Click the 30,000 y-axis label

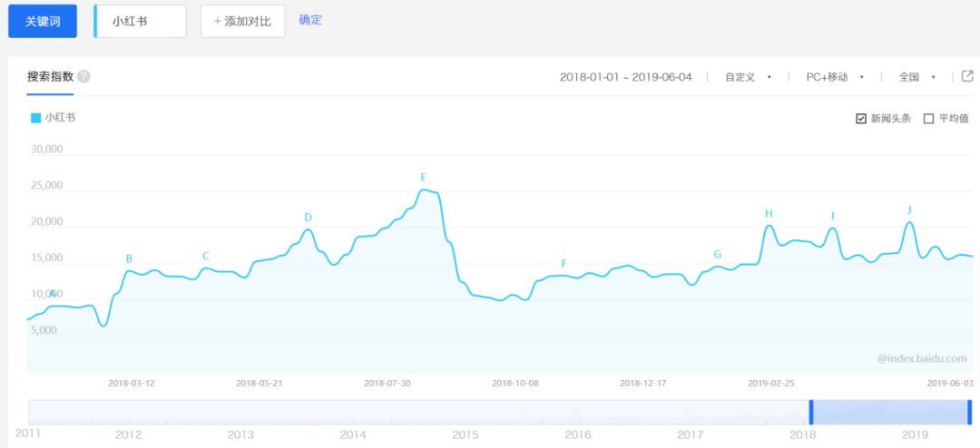pyautogui.click(x=47, y=150)
